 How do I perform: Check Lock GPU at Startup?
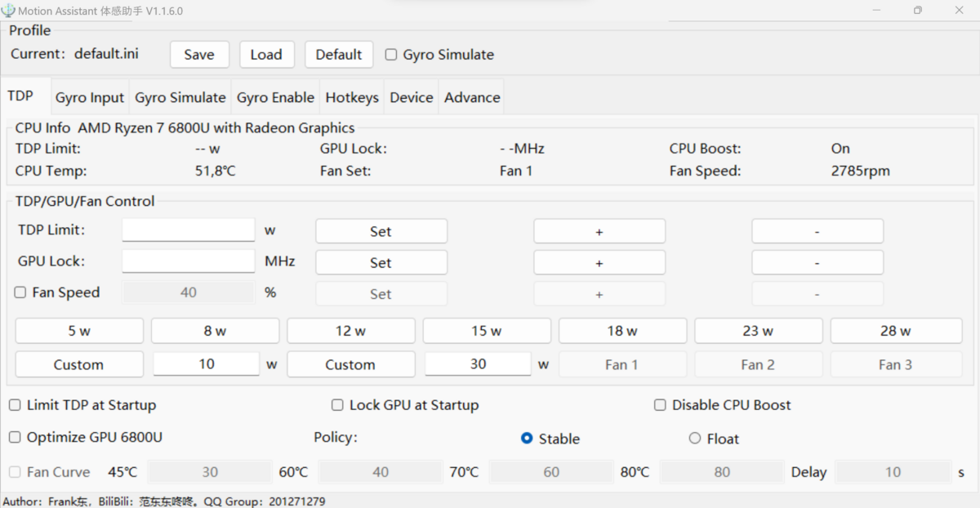337,405
